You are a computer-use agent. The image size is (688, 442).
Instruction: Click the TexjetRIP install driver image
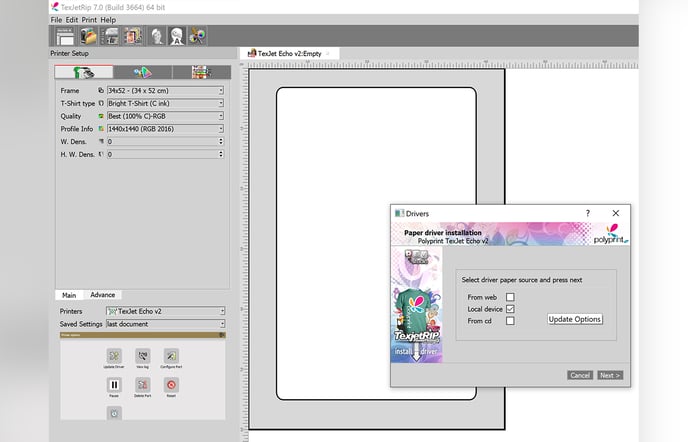(416, 305)
